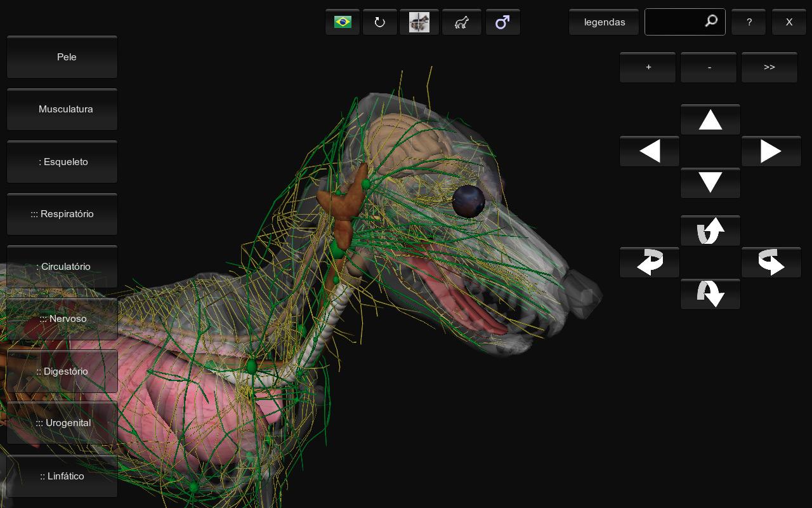Toggle the male gender symbol
The height and width of the screenshot is (508, 812).
pyautogui.click(x=502, y=22)
